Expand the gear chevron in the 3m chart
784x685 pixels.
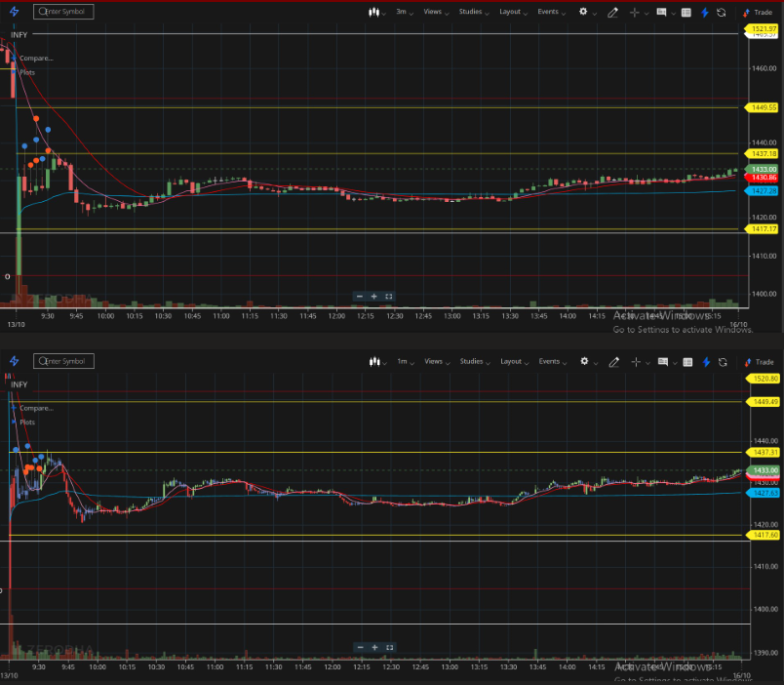(x=595, y=14)
